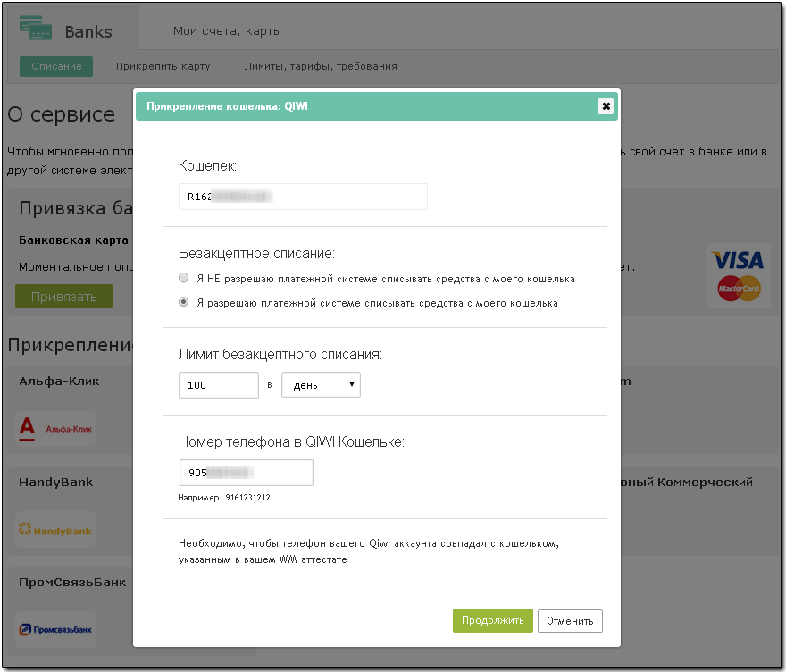The height and width of the screenshot is (672, 786).
Task: Click the Visa logo
Action: pos(738,260)
